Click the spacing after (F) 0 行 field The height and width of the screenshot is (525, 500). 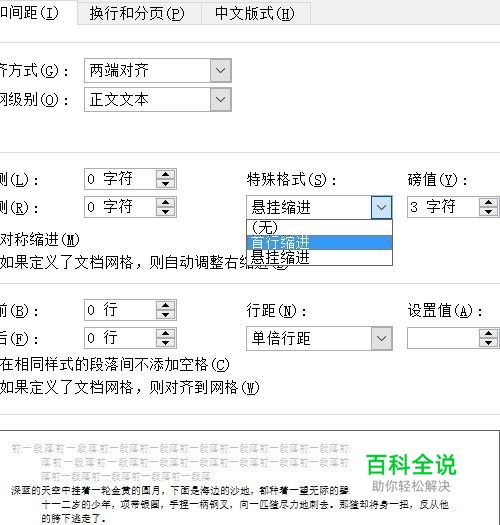tap(120, 338)
